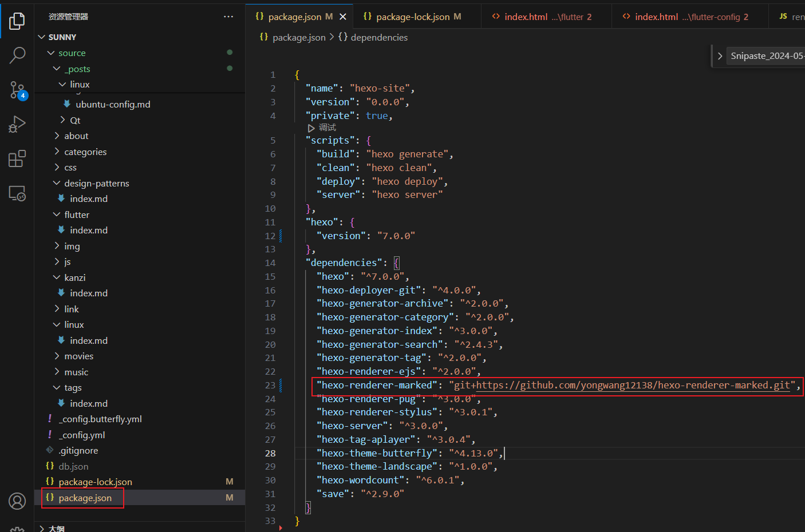The height and width of the screenshot is (532, 805).
Task: Close the package.json editor tab
Action: [x=343, y=17]
